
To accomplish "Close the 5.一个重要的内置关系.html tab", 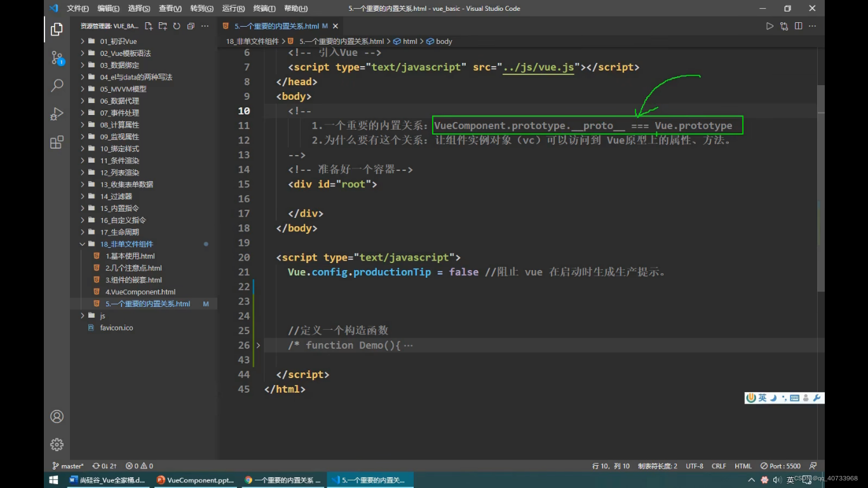I will pyautogui.click(x=336, y=26).
